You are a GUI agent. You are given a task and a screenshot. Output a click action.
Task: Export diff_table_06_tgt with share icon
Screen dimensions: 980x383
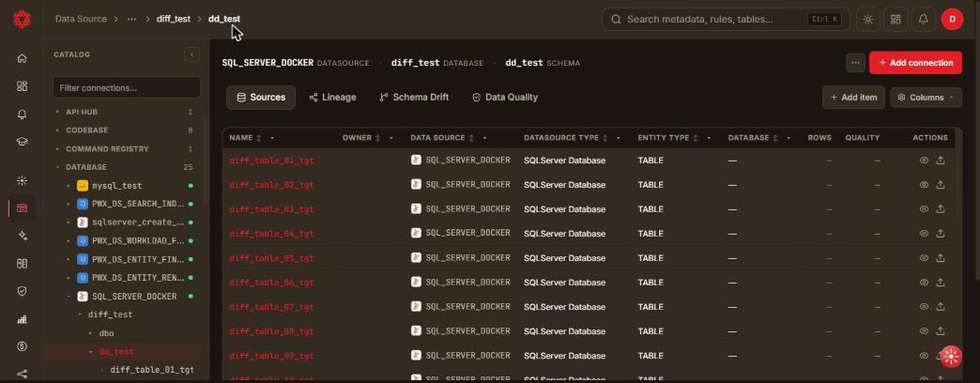(940, 283)
